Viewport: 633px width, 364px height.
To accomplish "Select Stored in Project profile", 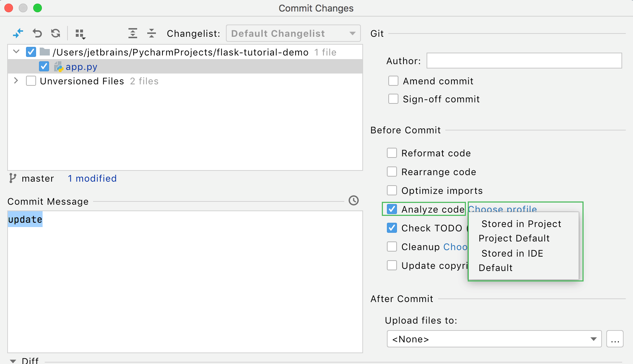I will (521, 224).
